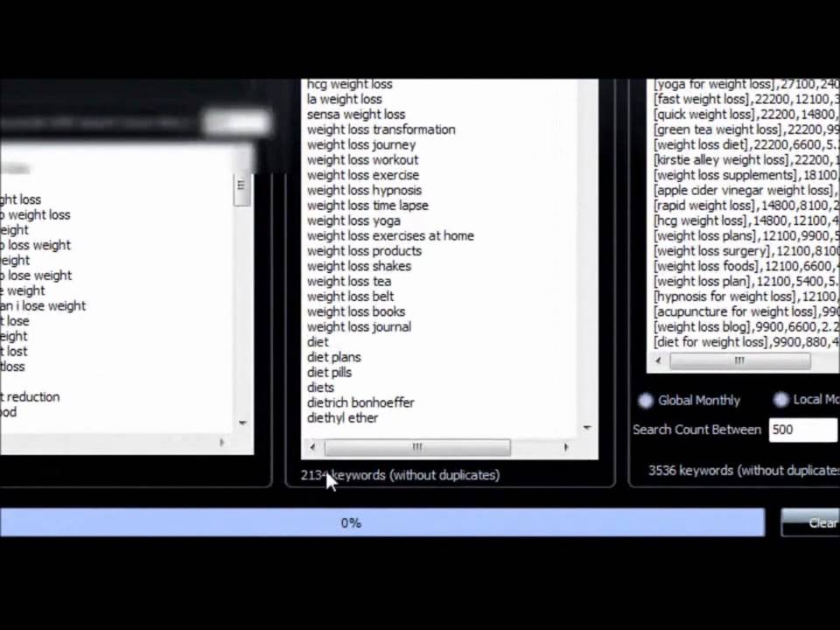
Task: Select '[diet for weight loss]' result row
Action: pos(746,342)
